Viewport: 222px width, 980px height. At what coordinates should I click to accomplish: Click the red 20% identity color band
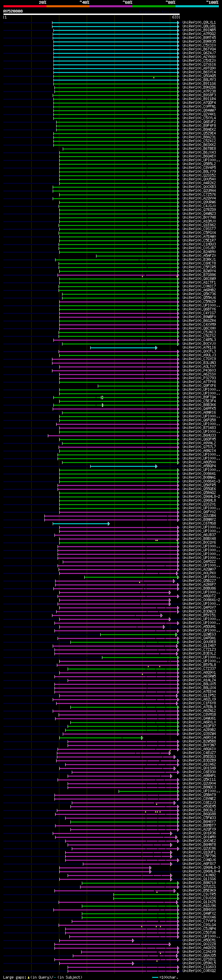coord(25,6)
